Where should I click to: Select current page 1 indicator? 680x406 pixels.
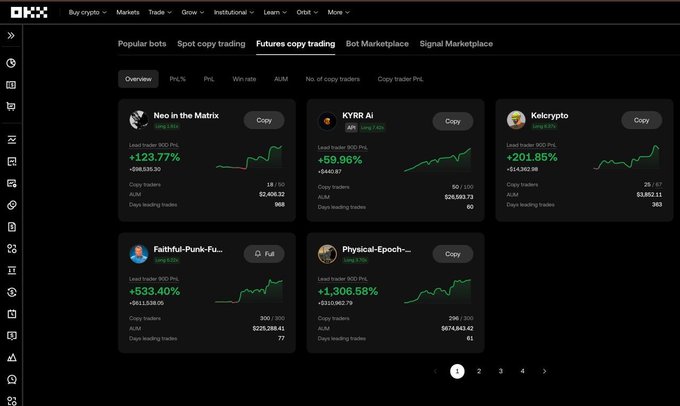[457, 371]
